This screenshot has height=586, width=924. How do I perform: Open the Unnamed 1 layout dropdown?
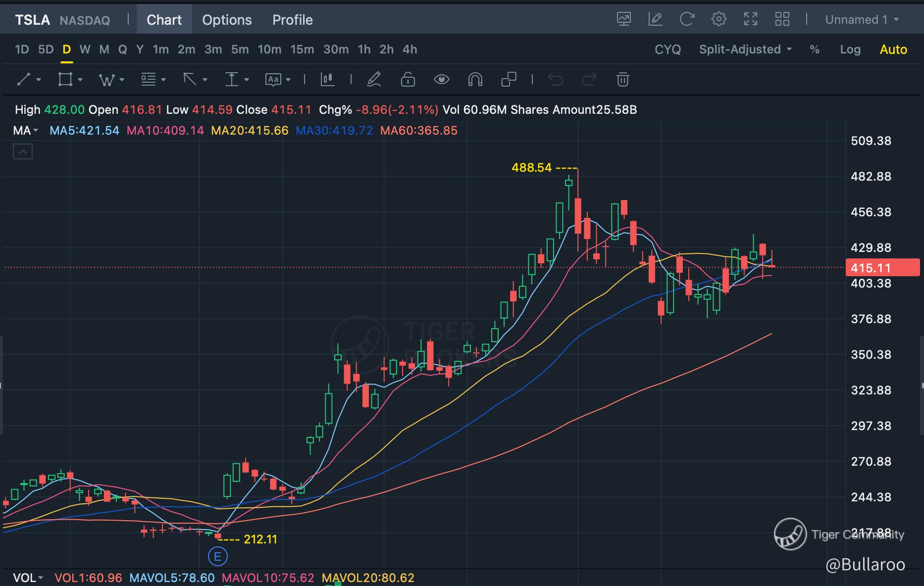click(x=862, y=20)
